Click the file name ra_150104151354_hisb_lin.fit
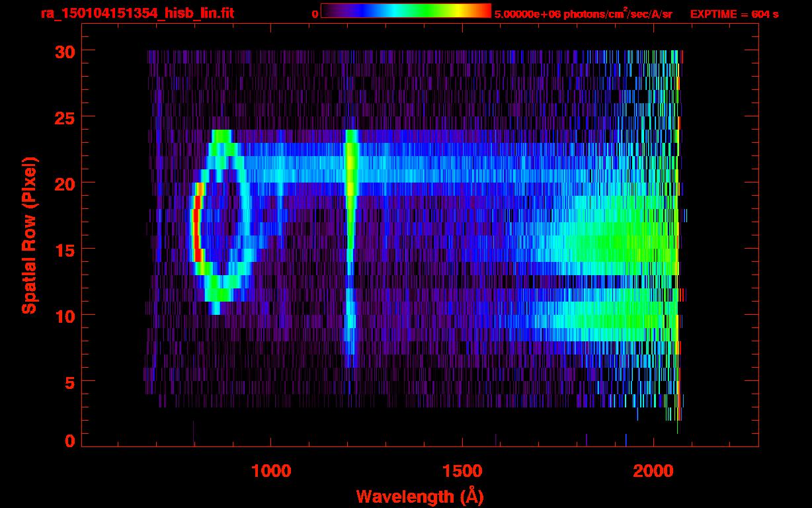 [137, 13]
